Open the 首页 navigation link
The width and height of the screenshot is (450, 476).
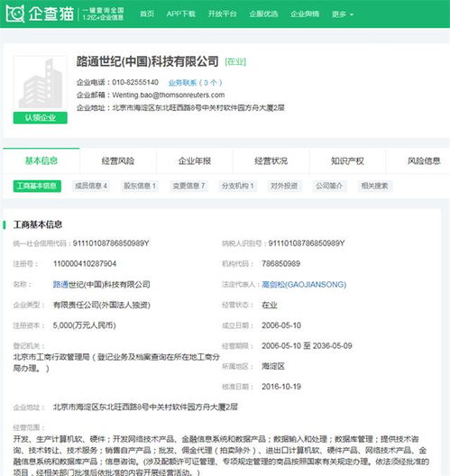click(147, 14)
